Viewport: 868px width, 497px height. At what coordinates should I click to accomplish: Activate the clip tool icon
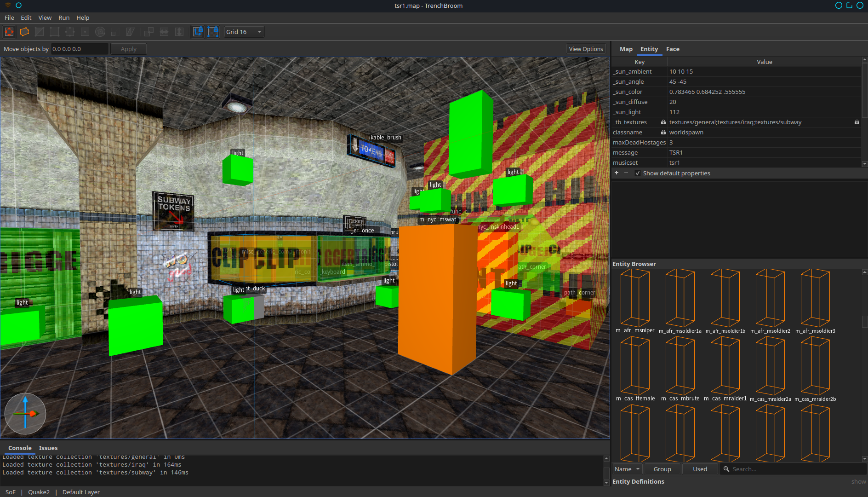pyautogui.click(x=40, y=32)
